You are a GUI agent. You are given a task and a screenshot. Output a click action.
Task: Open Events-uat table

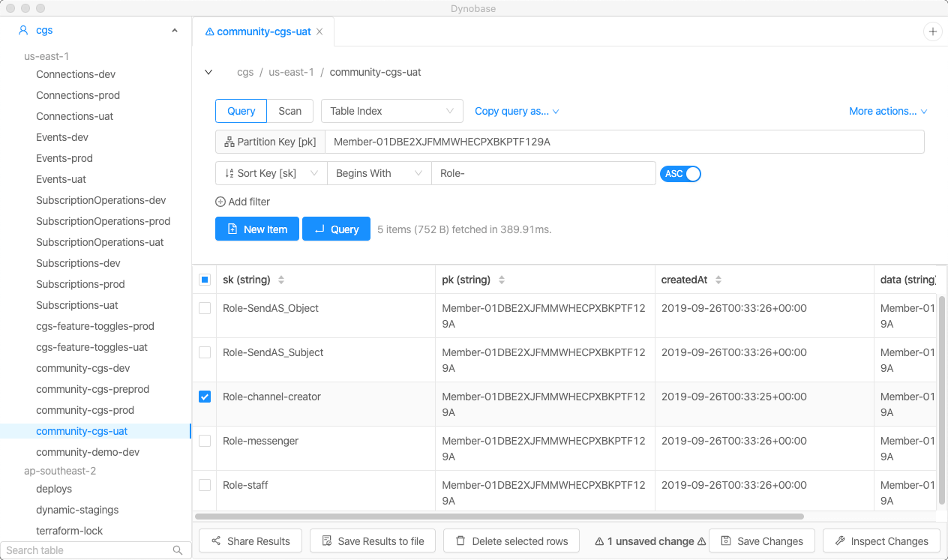61,179
